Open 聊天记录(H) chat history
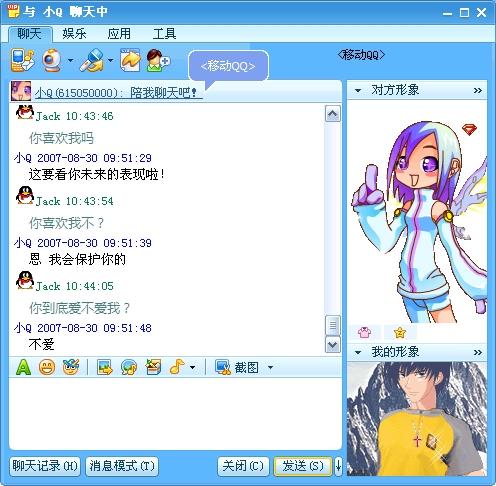496x486 pixels. pyautogui.click(x=45, y=465)
